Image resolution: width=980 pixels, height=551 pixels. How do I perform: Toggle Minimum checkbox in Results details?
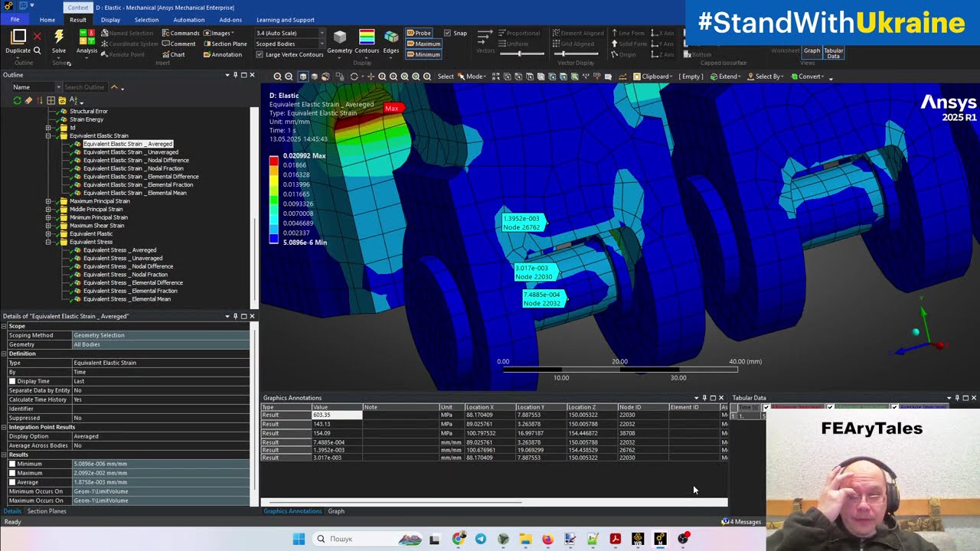[12, 464]
